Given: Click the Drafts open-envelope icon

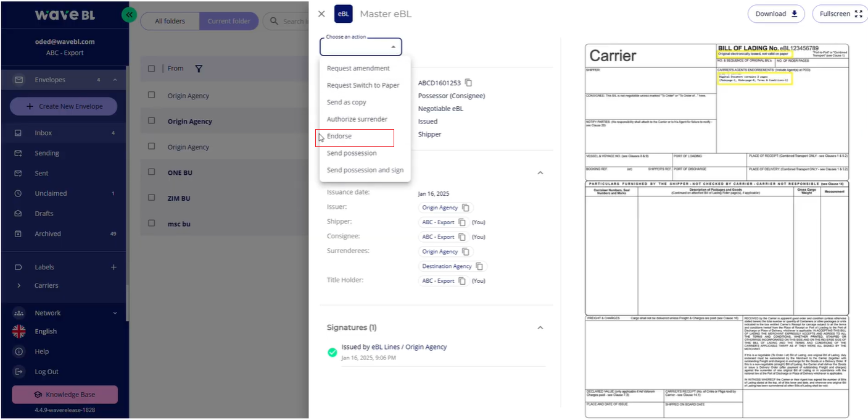Looking at the screenshot, I should tap(19, 214).
